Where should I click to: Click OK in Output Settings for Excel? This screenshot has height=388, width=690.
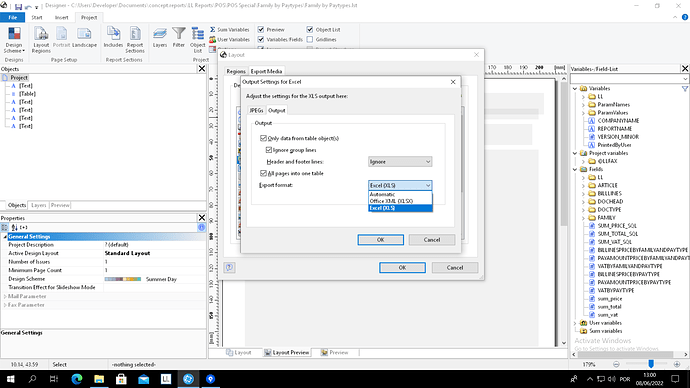(381, 240)
